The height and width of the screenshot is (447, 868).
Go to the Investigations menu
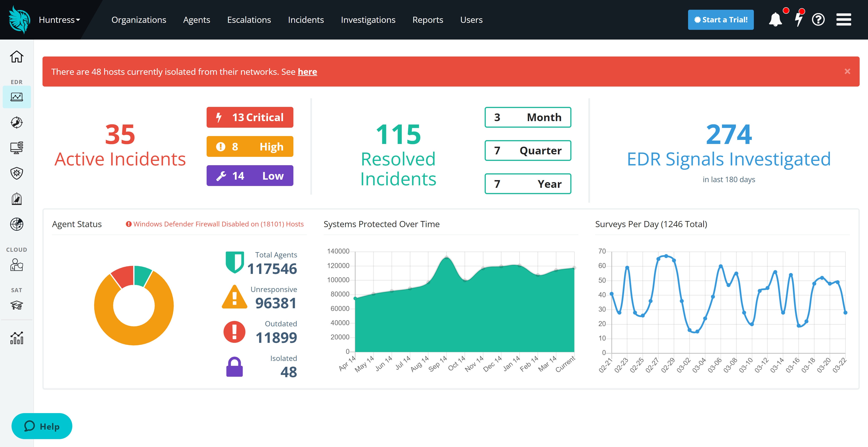click(x=368, y=20)
